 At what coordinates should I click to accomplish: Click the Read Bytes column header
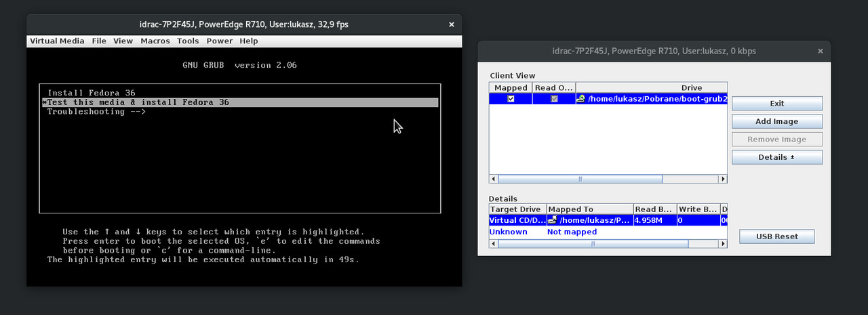654,209
